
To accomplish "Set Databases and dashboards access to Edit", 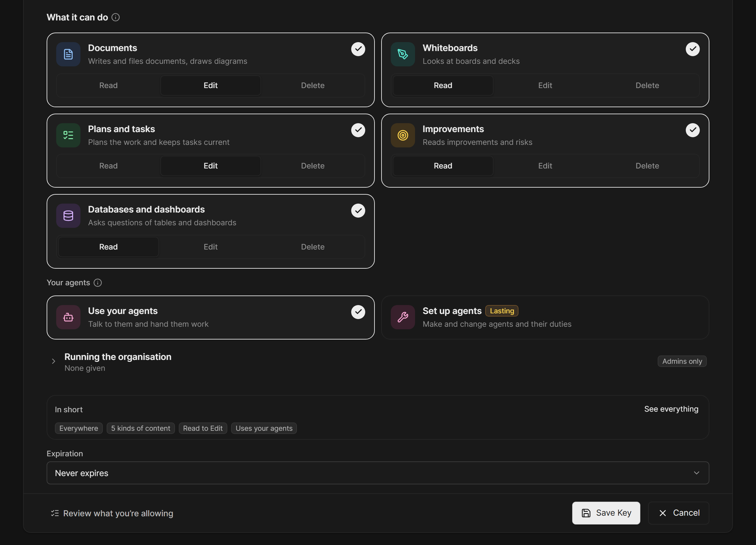I will pyautogui.click(x=210, y=247).
